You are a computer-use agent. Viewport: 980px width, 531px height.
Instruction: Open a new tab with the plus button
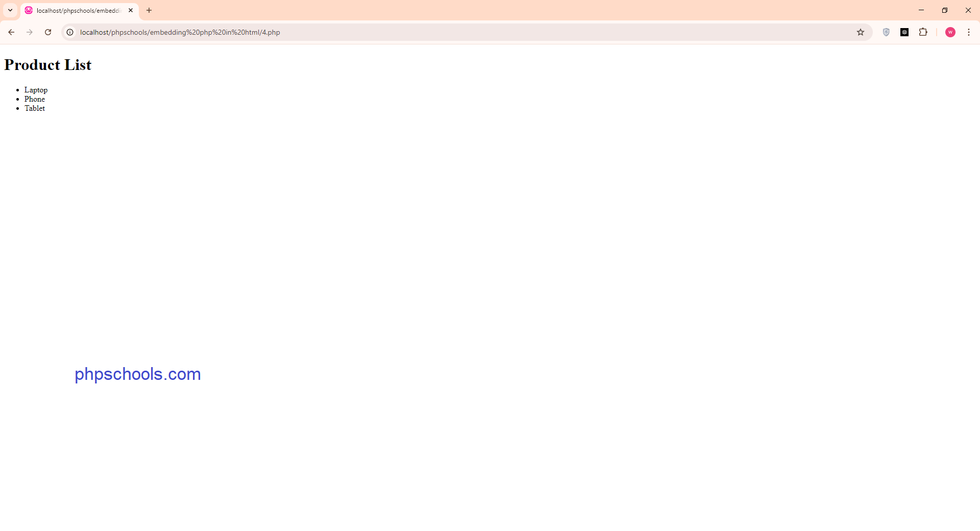(x=149, y=10)
